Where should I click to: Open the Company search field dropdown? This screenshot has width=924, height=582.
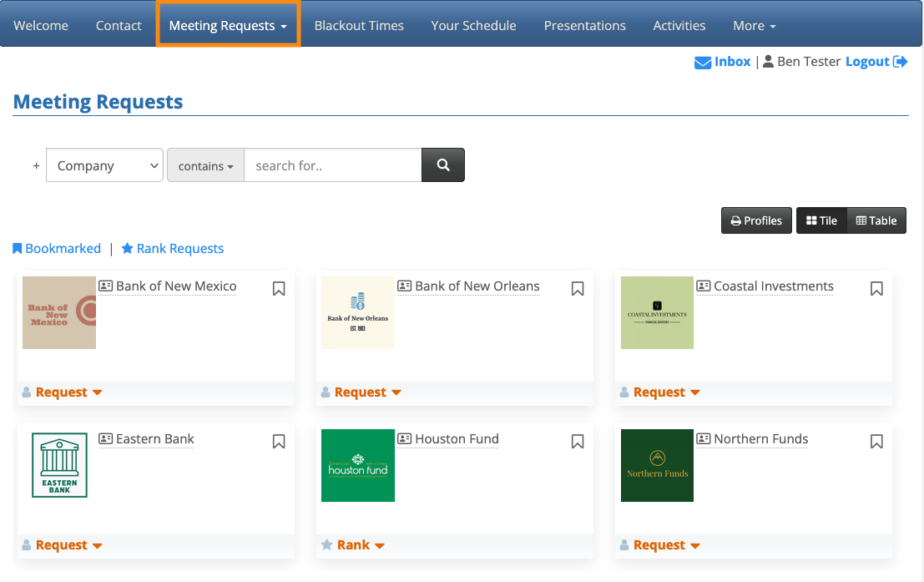[x=104, y=165]
